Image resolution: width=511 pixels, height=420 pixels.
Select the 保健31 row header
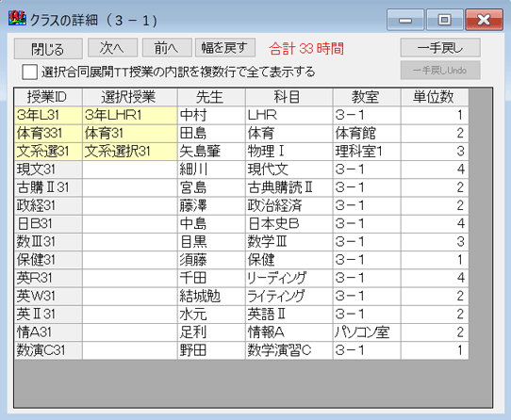point(48,260)
